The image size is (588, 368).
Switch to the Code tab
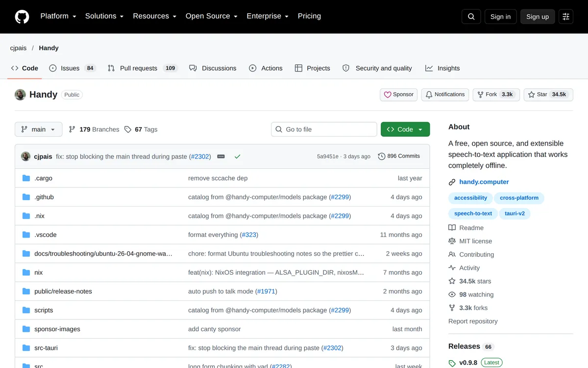coord(24,68)
